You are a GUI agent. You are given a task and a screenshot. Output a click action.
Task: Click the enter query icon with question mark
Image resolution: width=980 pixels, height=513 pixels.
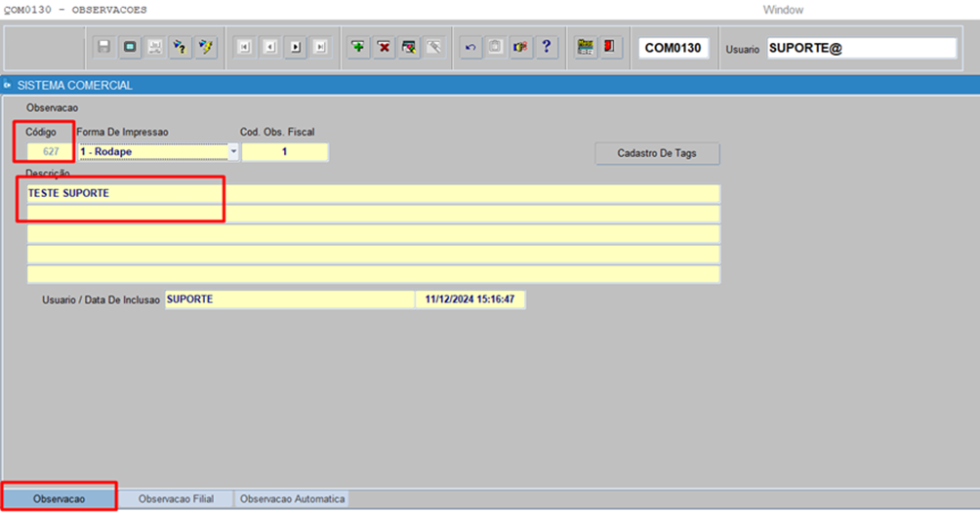click(180, 47)
